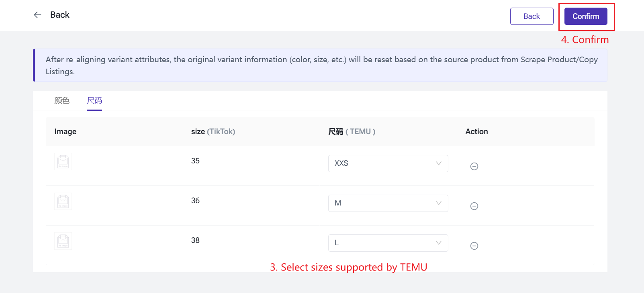Switch to the 颜色 tab
The width and height of the screenshot is (644, 293).
62,100
